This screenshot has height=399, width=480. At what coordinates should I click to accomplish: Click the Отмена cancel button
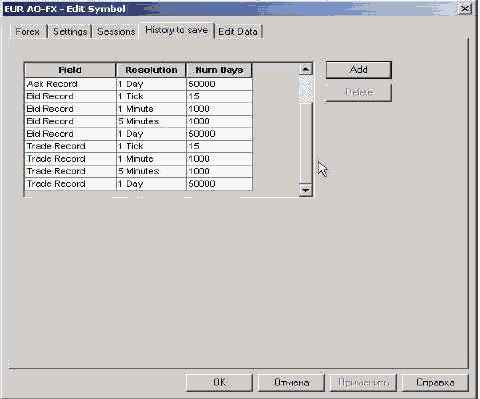click(291, 382)
